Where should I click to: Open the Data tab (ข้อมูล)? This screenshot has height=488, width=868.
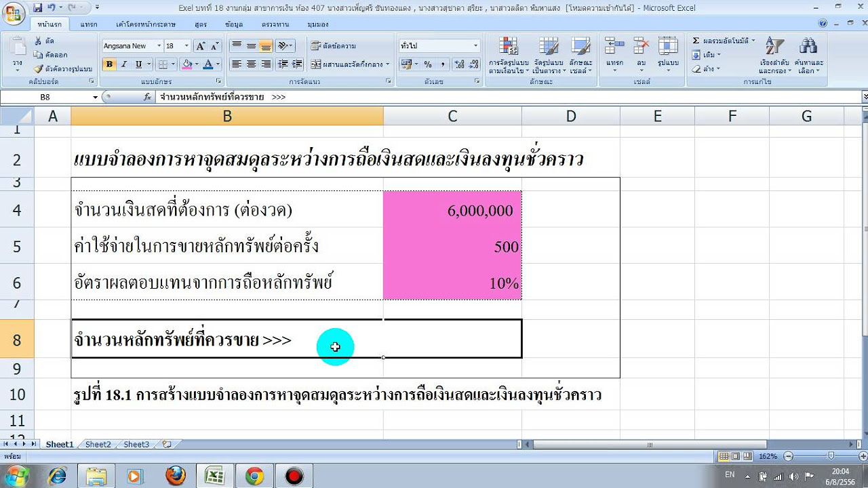pyautogui.click(x=234, y=24)
